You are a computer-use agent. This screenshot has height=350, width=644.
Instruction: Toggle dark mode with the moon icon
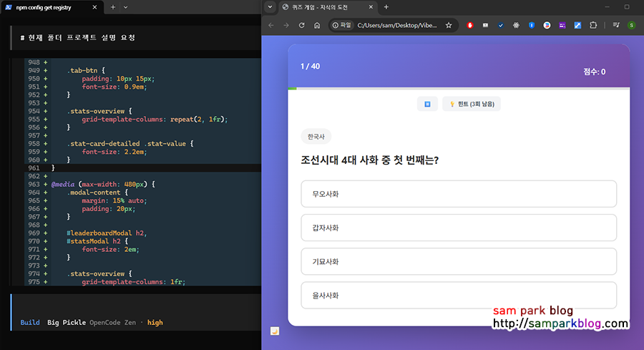[275, 331]
